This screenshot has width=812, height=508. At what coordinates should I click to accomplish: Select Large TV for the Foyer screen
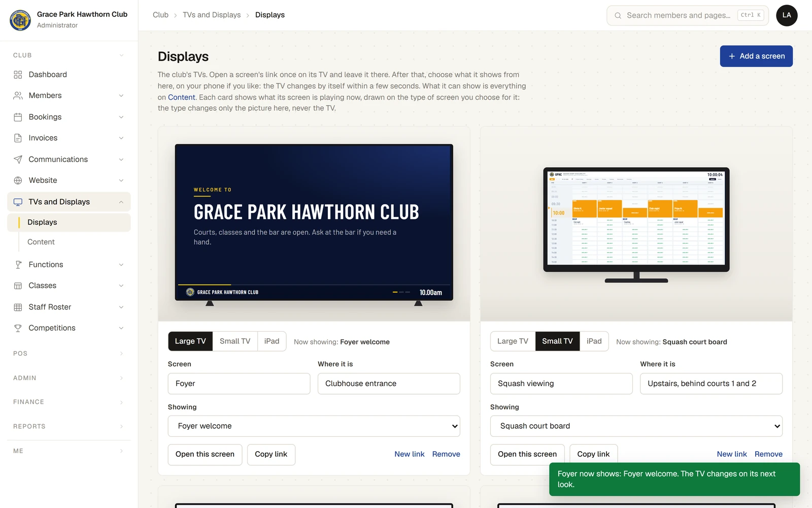pyautogui.click(x=190, y=341)
